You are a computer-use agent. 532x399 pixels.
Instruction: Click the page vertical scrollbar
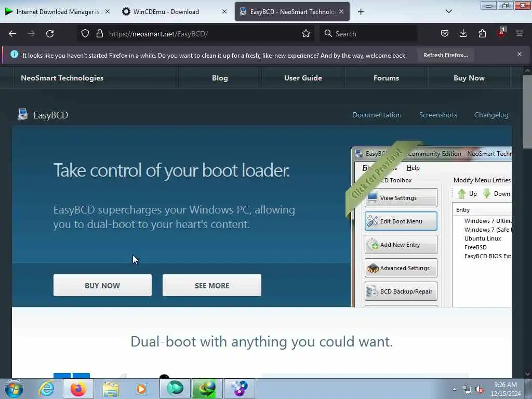527,112
